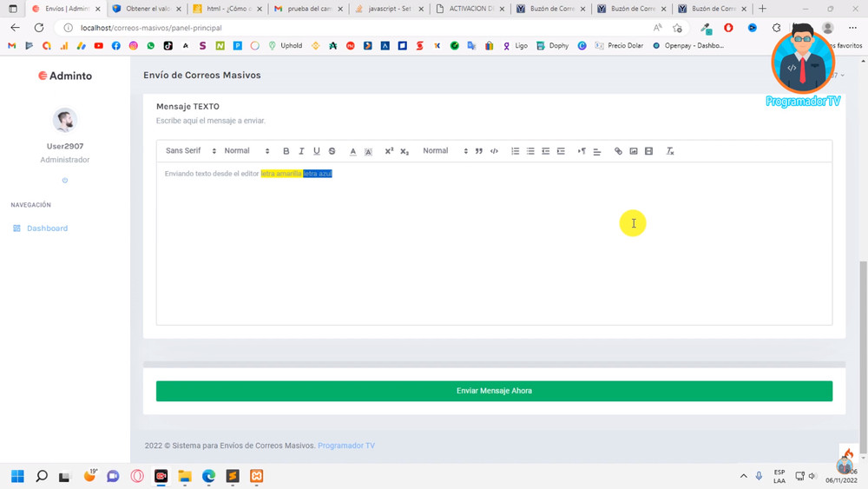Click the Enviar Mensaje Ahora button

(x=494, y=391)
